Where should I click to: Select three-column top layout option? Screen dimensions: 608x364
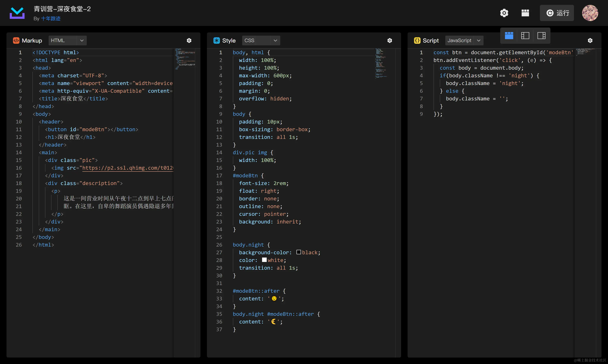pyautogui.click(x=509, y=36)
